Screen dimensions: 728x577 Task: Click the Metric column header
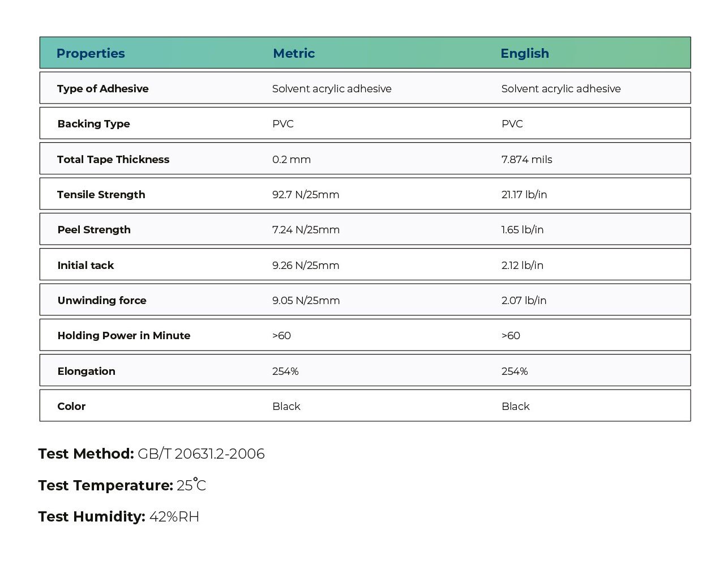(x=294, y=53)
